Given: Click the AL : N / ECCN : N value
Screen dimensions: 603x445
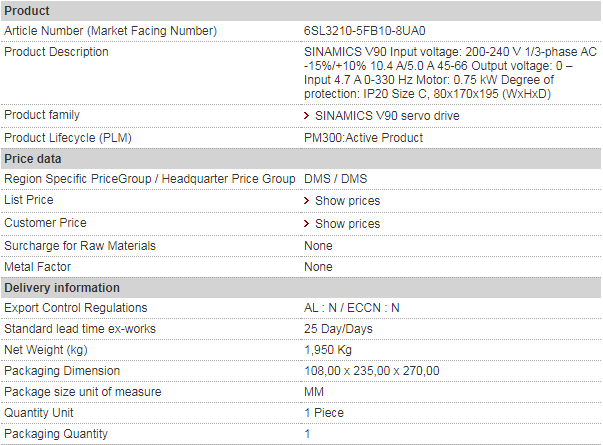Looking at the screenshot, I should click(x=351, y=308).
